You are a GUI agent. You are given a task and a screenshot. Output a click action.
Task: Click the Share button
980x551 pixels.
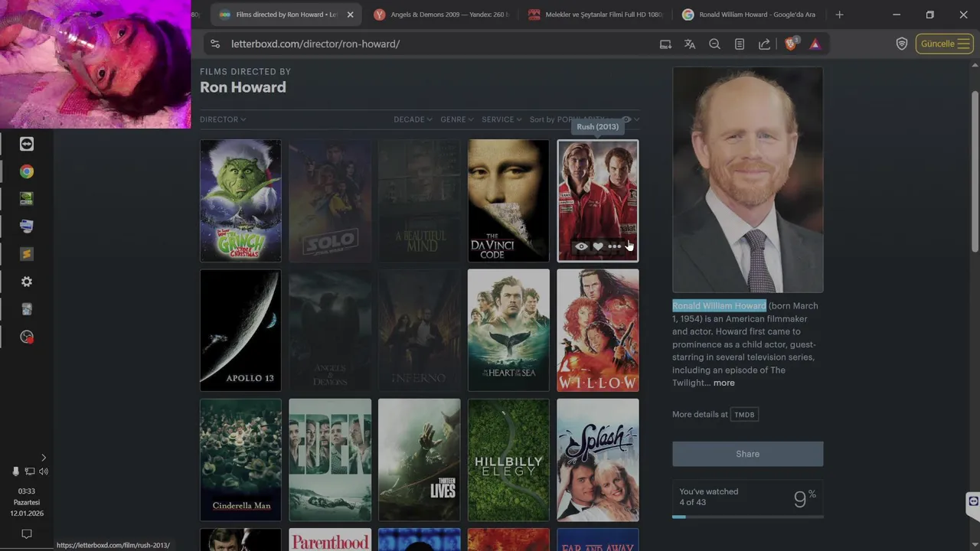tap(748, 454)
